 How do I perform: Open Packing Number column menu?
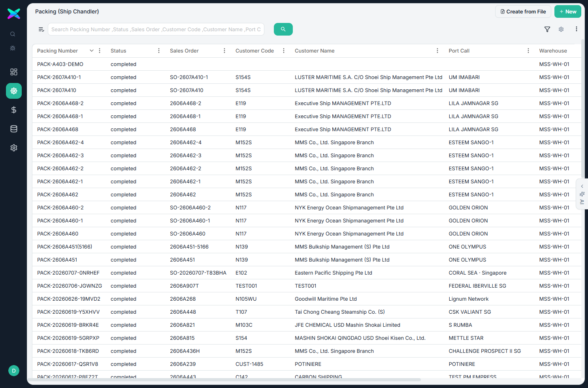[100, 51]
